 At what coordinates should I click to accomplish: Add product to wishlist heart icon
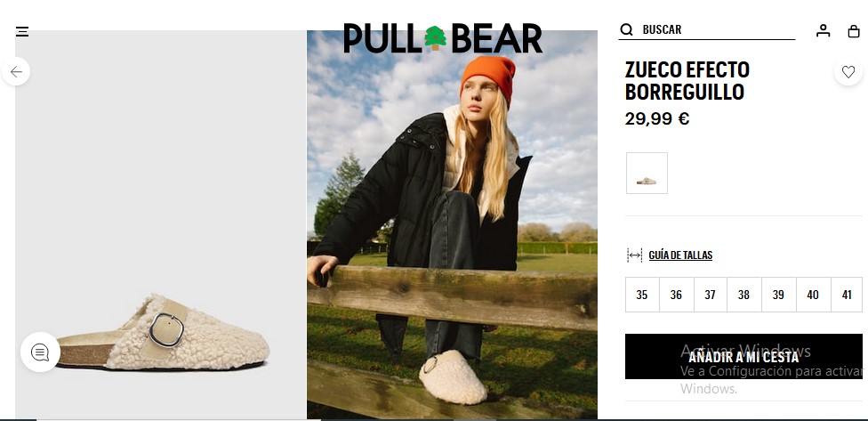[x=848, y=71]
